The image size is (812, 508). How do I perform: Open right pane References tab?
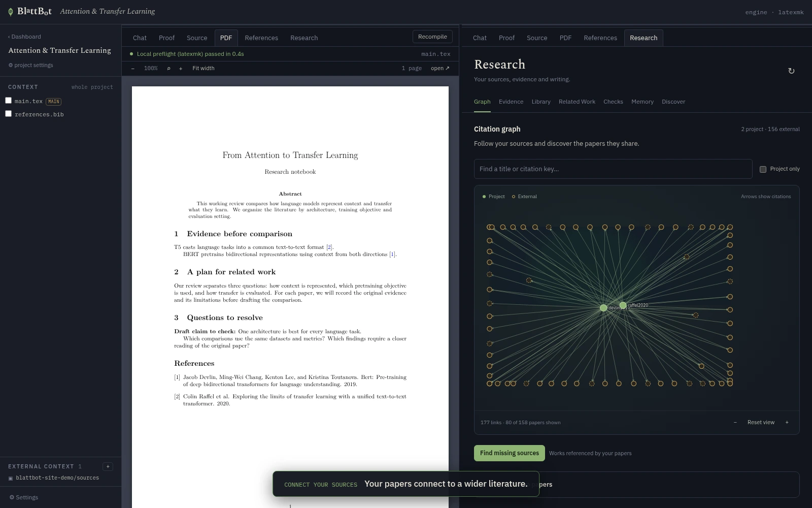[600, 38]
